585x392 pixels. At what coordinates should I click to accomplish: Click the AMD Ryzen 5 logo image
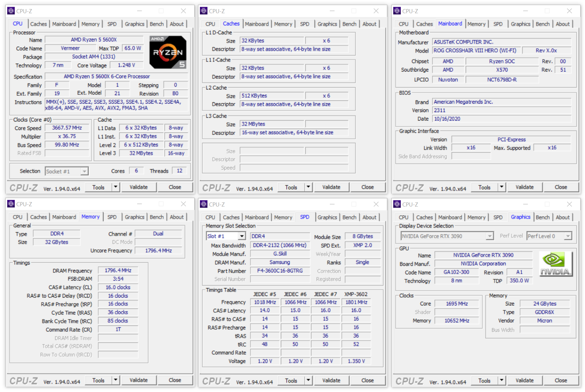168,52
